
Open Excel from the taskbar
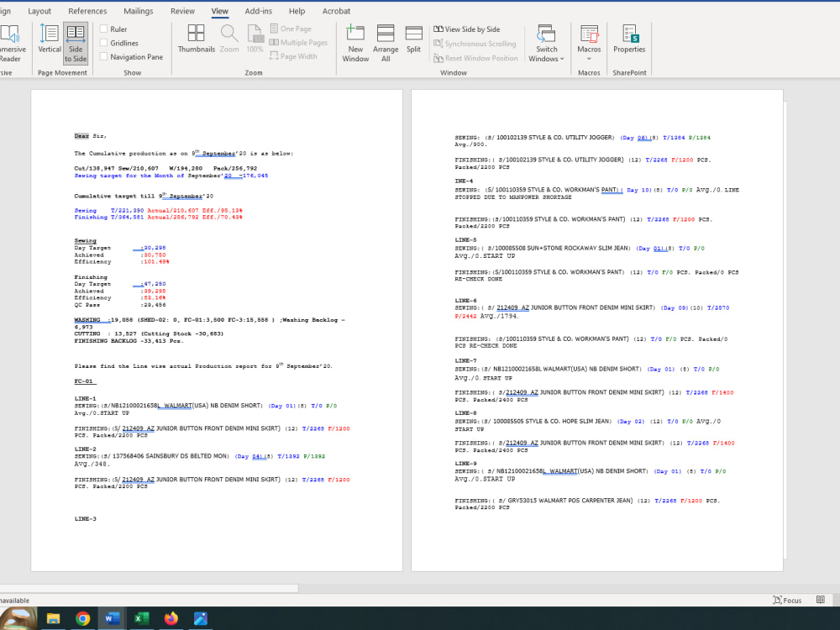click(140, 617)
